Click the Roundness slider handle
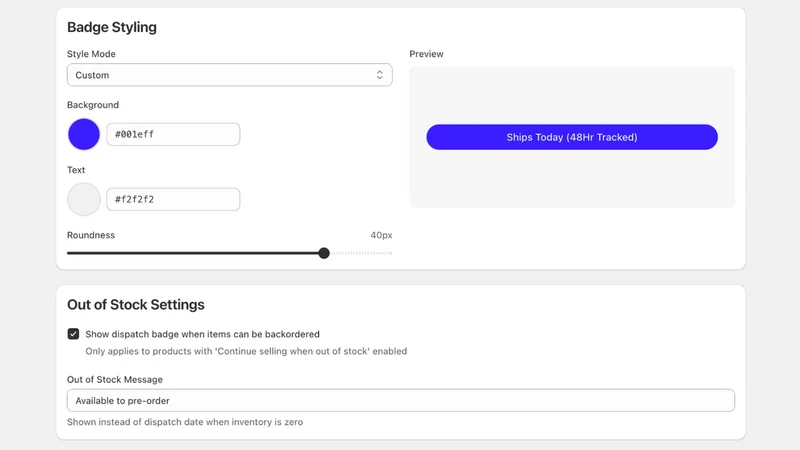Image resolution: width=800 pixels, height=450 pixels. click(324, 253)
